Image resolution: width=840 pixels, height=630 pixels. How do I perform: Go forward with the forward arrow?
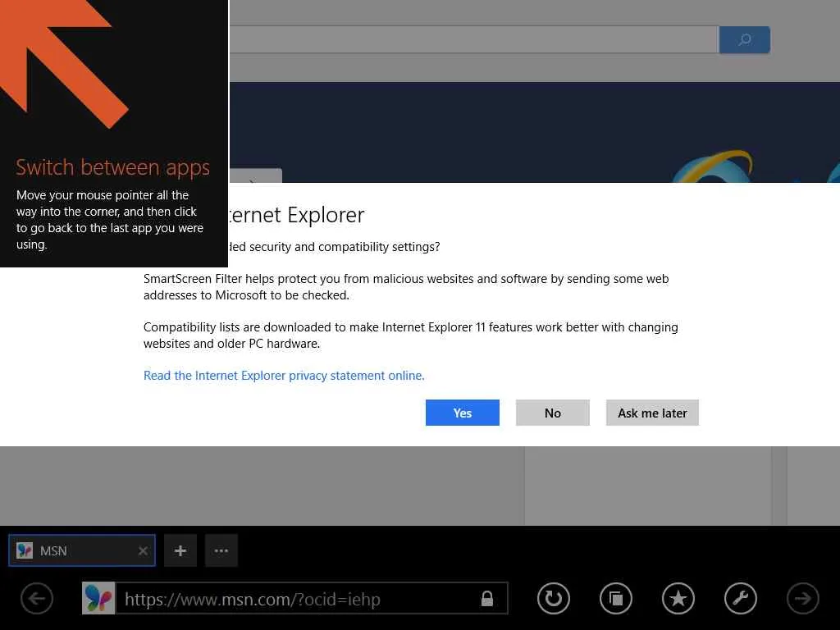point(802,598)
